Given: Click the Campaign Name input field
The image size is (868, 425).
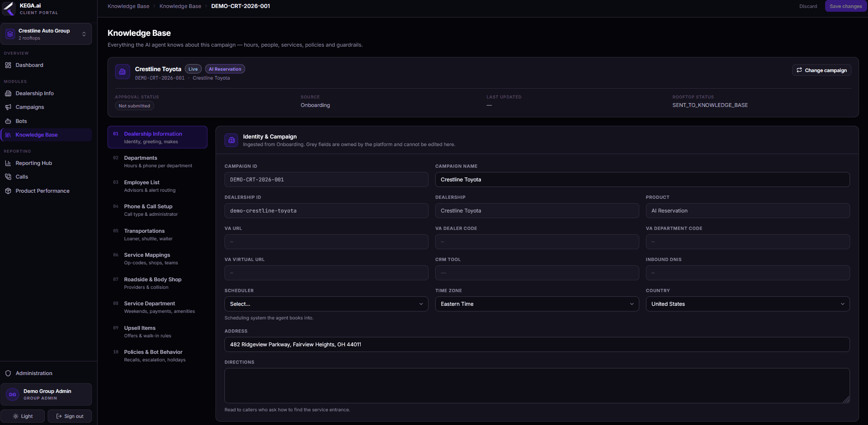Looking at the screenshot, I should (x=643, y=180).
